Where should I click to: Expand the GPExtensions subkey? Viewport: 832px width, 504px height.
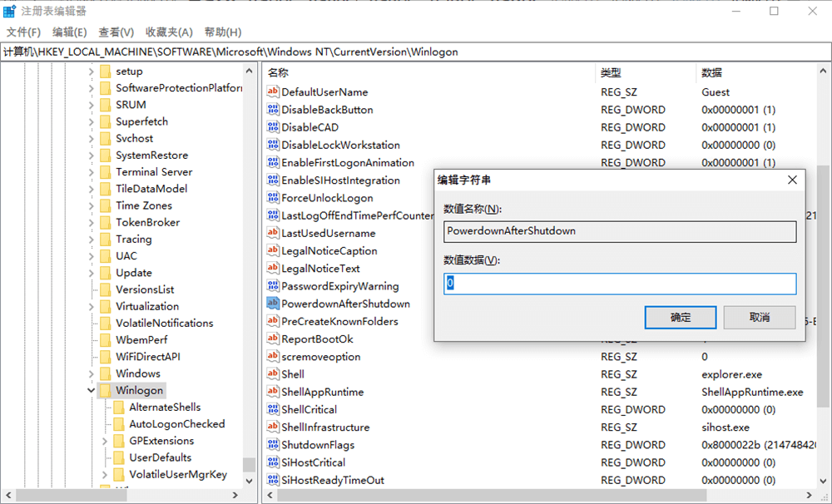coord(104,441)
